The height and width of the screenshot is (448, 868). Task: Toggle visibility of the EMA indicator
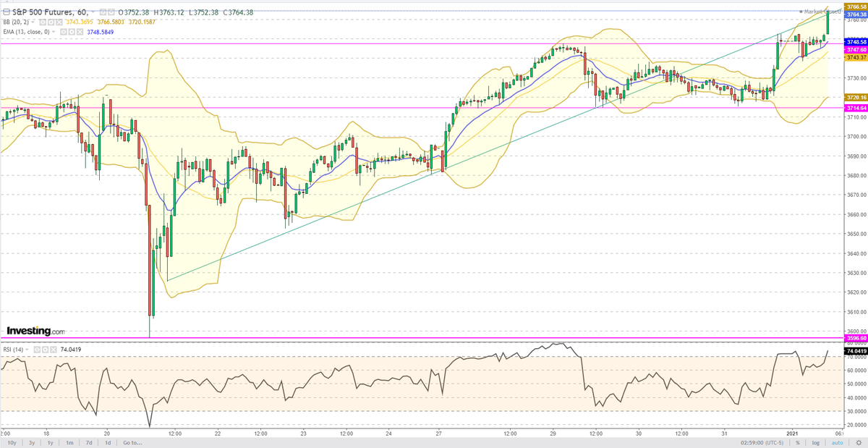coord(64,32)
